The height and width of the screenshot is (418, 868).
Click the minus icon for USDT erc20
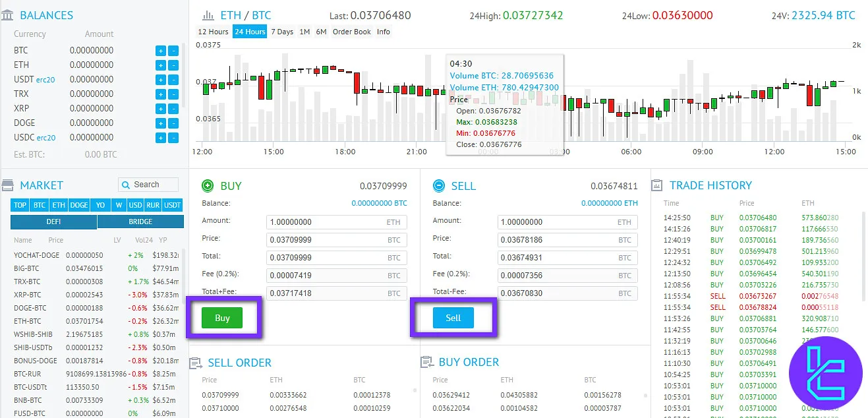click(173, 80)
